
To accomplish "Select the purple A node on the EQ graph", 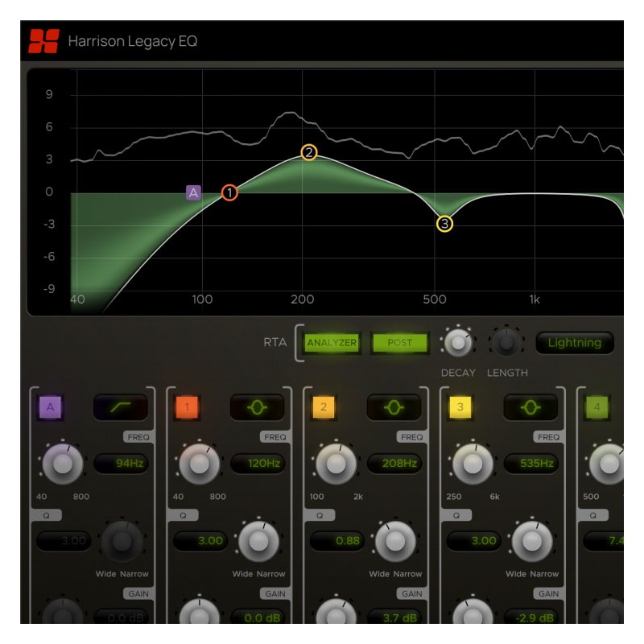I will point(193,192).
